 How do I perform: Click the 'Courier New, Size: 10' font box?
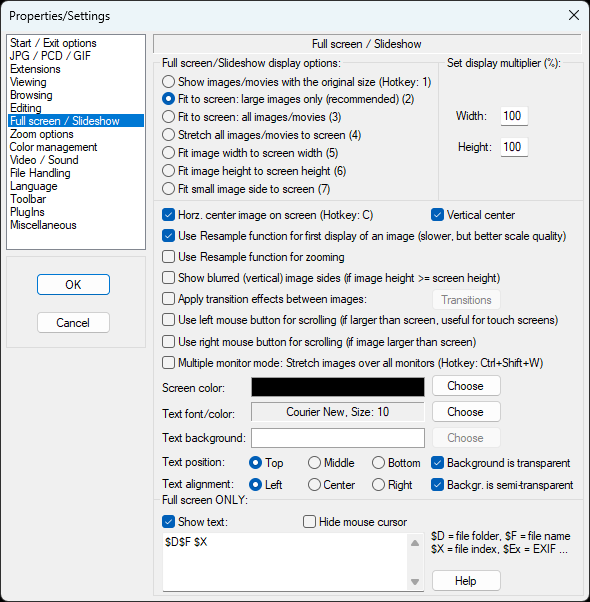pos(338,412)
